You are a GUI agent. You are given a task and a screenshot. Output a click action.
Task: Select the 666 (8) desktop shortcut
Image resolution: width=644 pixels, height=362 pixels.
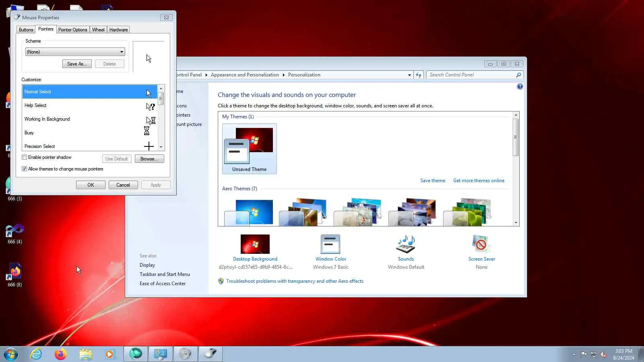[15, 276]
